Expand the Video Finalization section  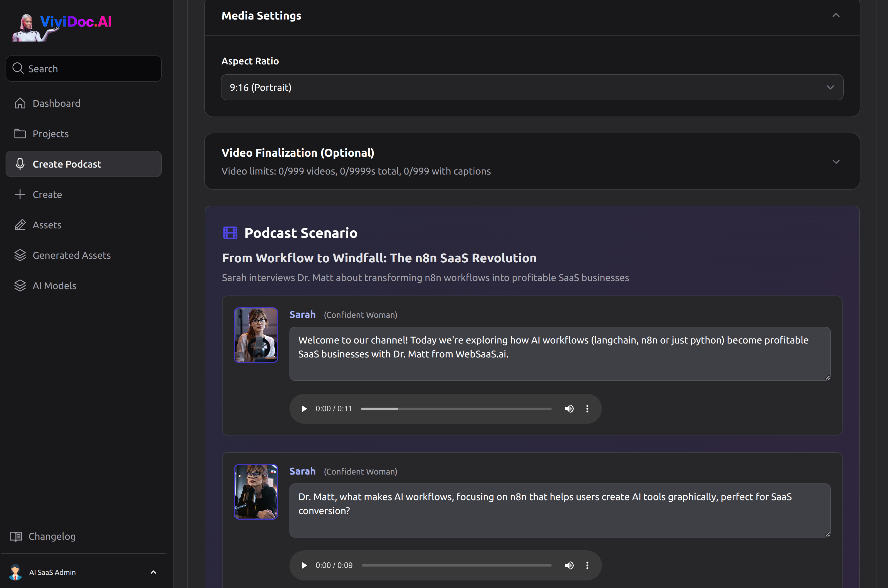(836, 162)
